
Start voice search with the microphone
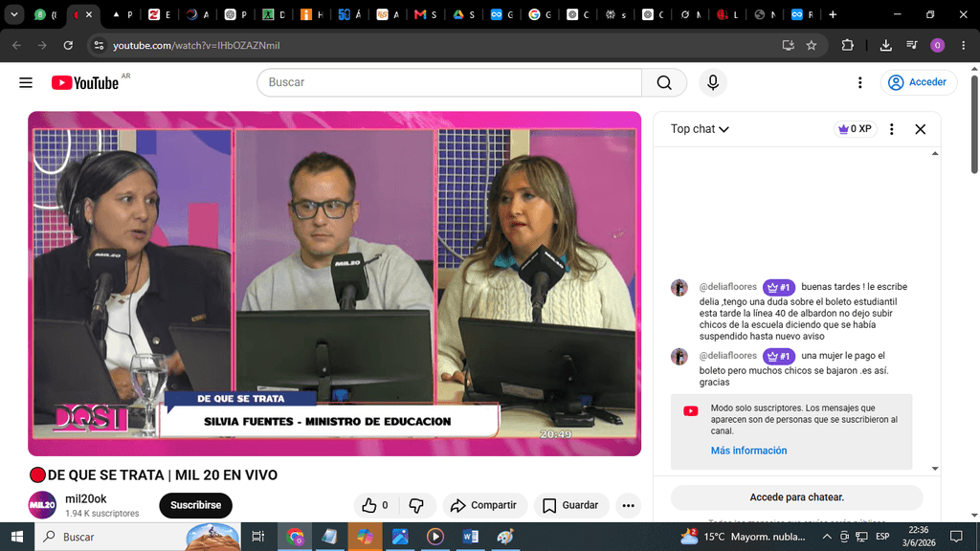pyautogui.click(x=712, y=82)
